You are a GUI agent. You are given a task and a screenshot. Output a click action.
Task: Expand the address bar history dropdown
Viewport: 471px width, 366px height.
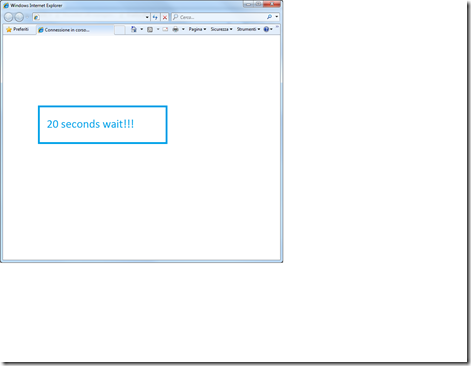[x=147, y=17]
